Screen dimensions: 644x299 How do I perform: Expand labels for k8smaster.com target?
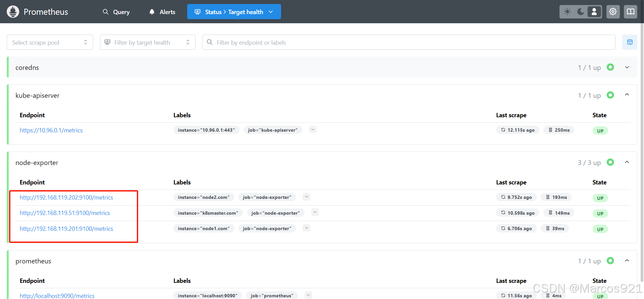[x=315, y=212]
